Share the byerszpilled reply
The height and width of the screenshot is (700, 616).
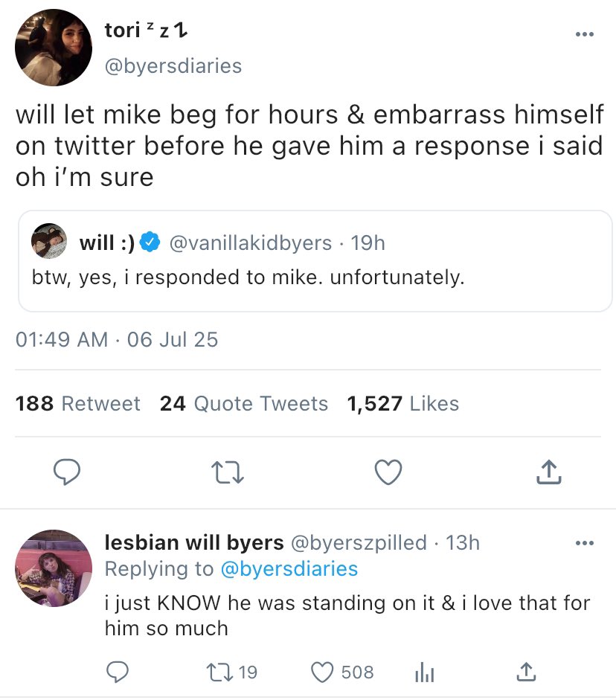[x=525, y=672]
